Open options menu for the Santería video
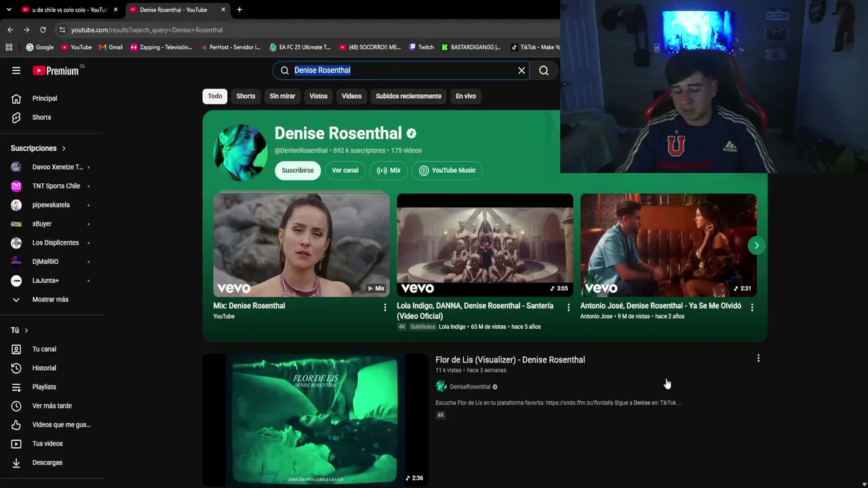The height and width of the screenshot is (488, 868). pos(568,307)
